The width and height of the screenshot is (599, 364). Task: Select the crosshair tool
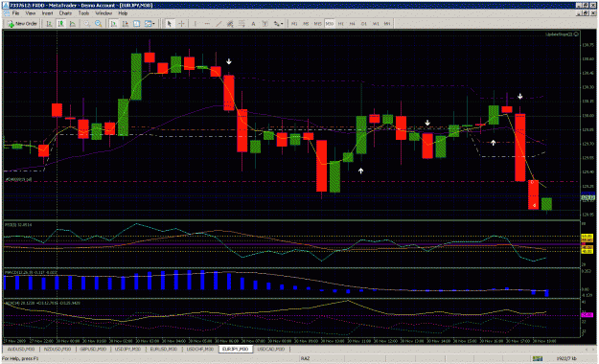181,24
